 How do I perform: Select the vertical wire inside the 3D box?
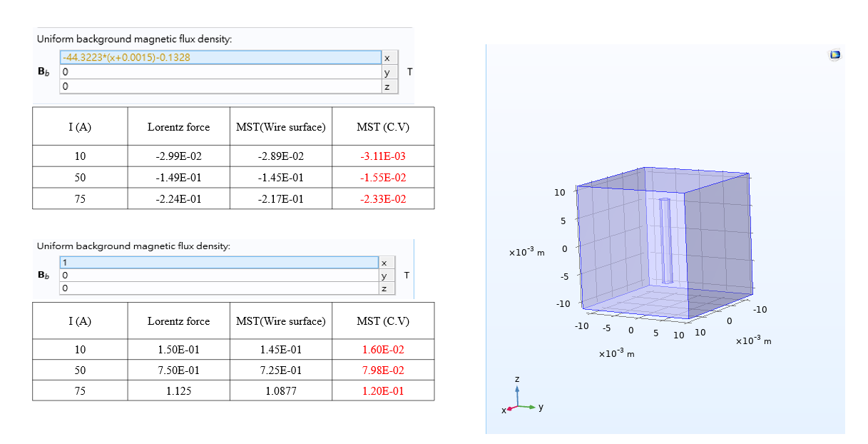[x=666, y=241]
